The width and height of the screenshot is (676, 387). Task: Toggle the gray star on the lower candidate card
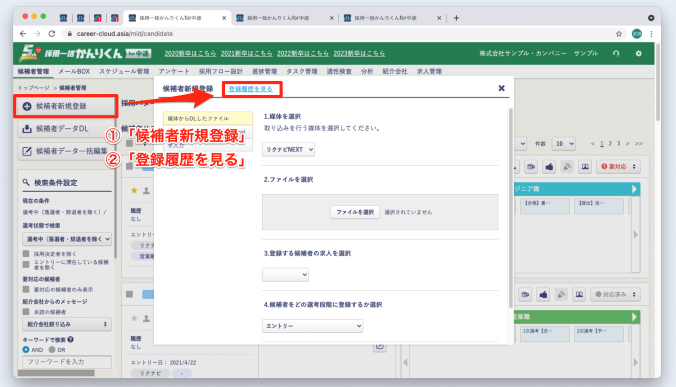(x=134, y=318)
